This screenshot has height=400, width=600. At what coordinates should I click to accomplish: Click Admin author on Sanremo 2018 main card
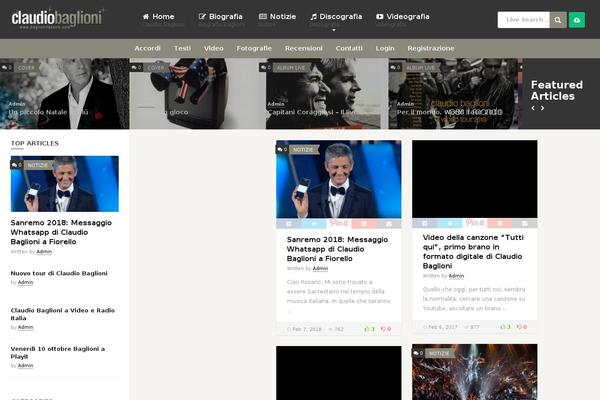320,269
